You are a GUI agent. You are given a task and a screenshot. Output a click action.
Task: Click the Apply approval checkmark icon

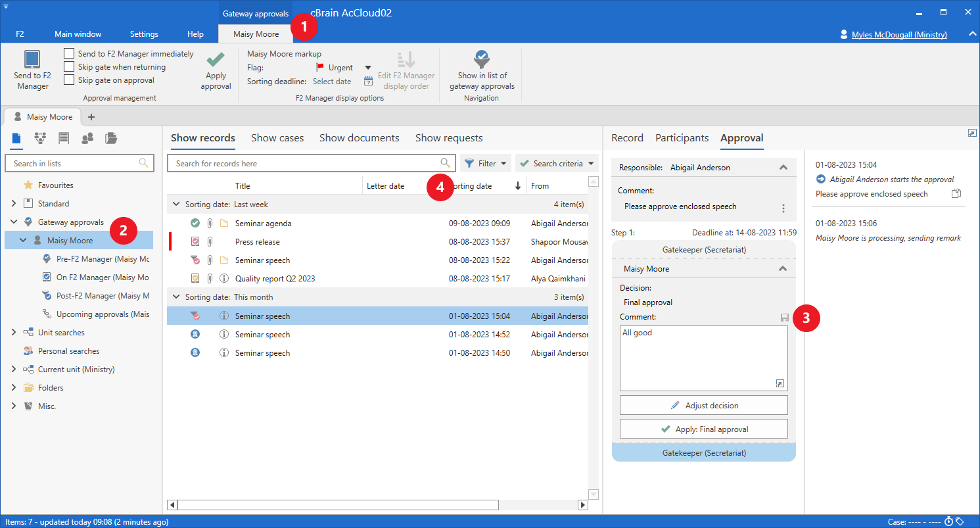216,60
